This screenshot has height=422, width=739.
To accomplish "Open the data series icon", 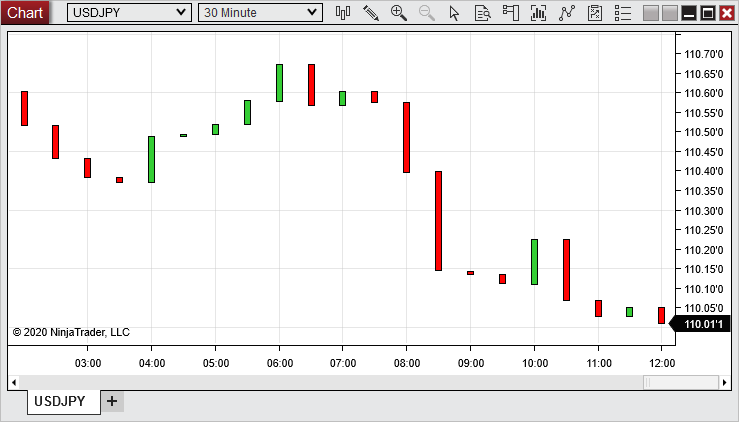I will click(x=595, y=13).
